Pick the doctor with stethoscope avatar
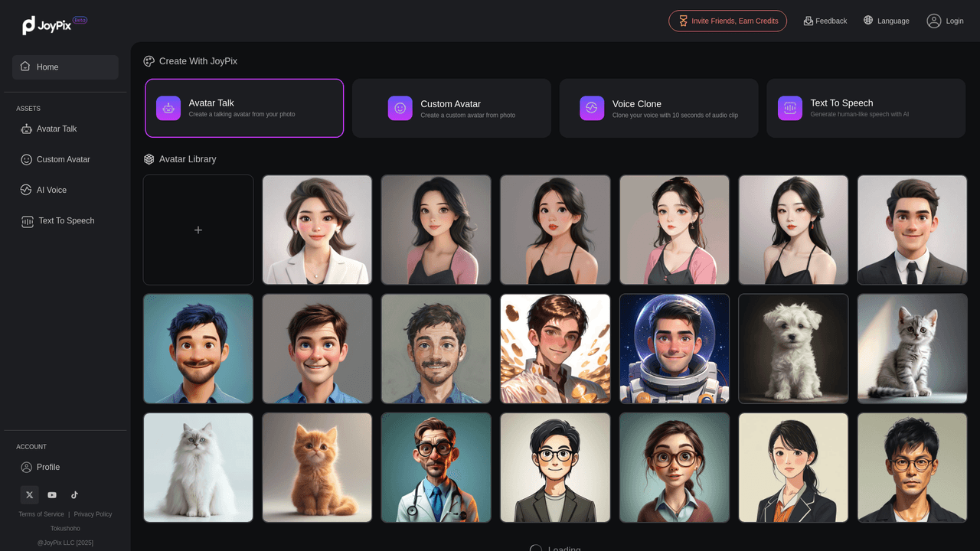980x551 pixels. click(x=436, y=468)
